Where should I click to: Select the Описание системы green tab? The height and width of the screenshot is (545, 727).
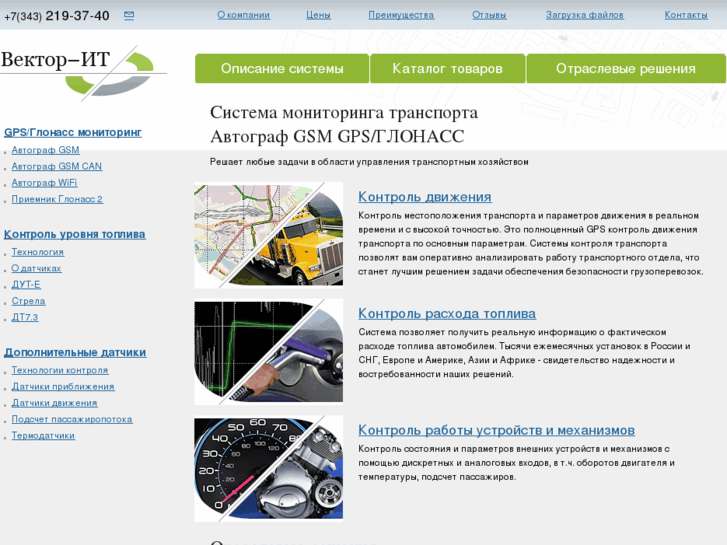(x=282, y=69)
